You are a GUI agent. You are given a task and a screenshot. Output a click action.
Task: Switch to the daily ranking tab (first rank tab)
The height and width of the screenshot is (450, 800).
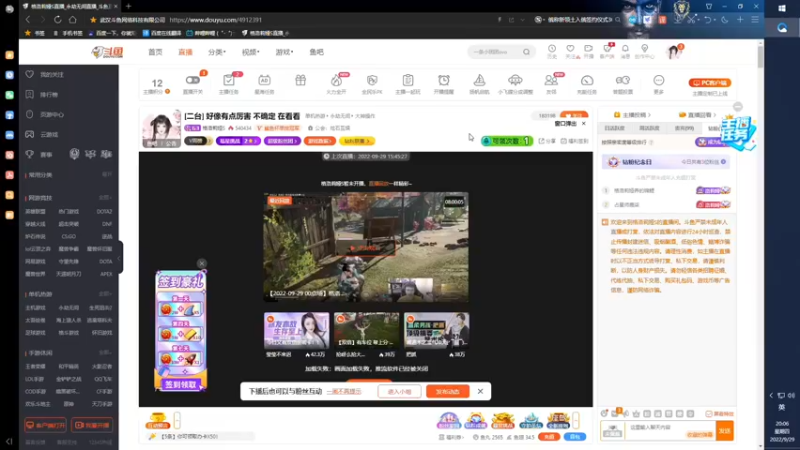pyautogui.click(x=614, y=129)
